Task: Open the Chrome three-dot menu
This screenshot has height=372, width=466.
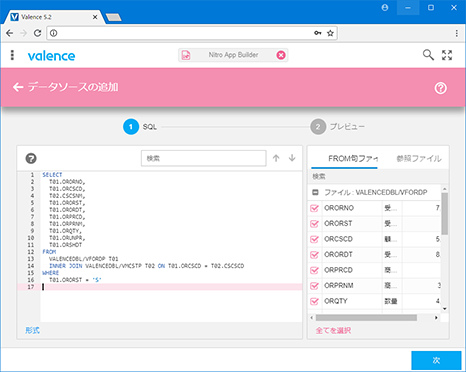Action: coord(457,33)
